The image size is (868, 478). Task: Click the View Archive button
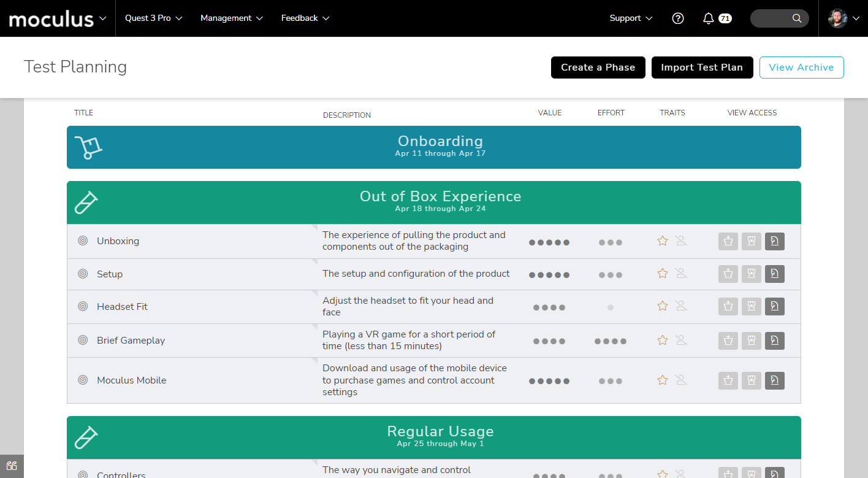(801, 67)
